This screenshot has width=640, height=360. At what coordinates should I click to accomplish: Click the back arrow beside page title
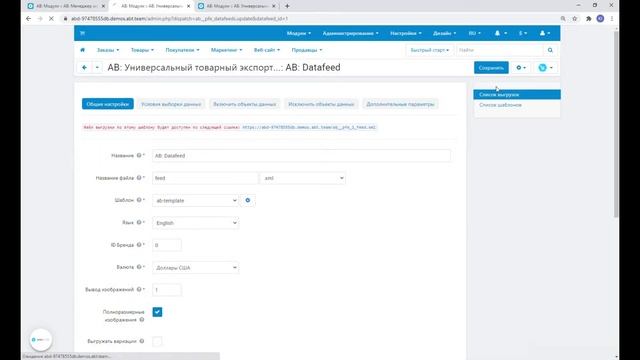tap(84, 67)
